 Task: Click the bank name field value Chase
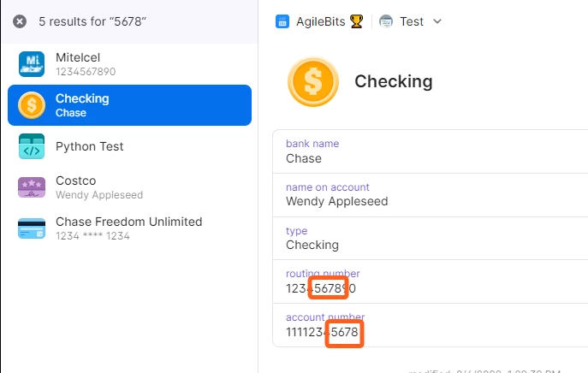(303, 158)
